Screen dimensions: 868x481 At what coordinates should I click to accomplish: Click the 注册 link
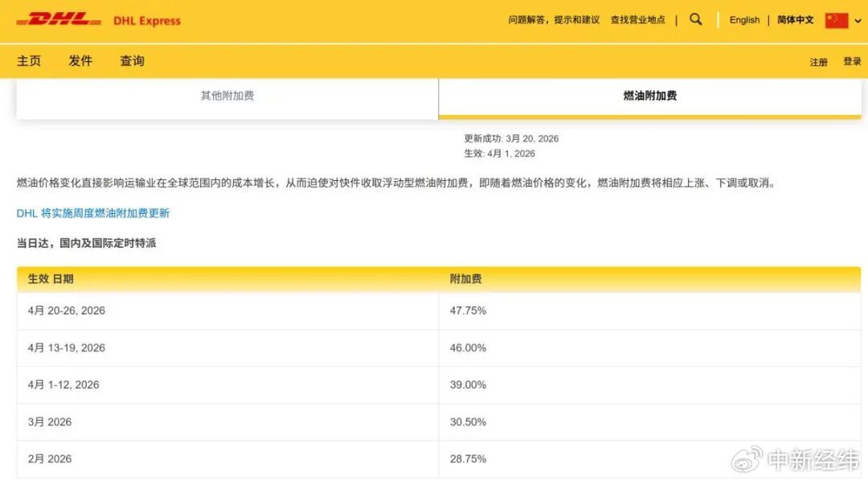(818, 62)
